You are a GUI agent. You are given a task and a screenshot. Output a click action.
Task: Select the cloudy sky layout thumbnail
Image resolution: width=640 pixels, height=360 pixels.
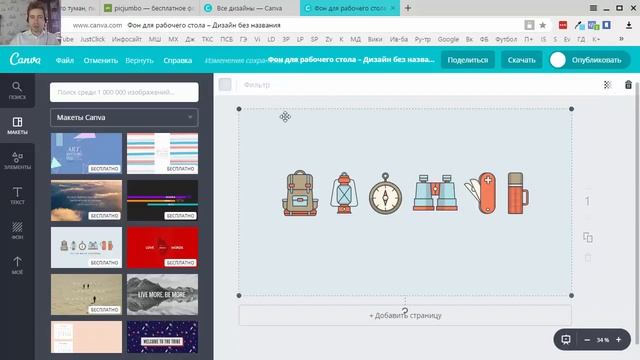86,200
